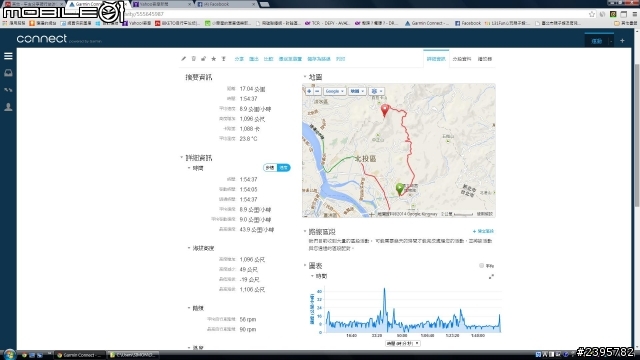The width and height of the screenshot is (640, 360).
Task: Click the pencil edit activity icon
Action: click(x=184, y=59)
